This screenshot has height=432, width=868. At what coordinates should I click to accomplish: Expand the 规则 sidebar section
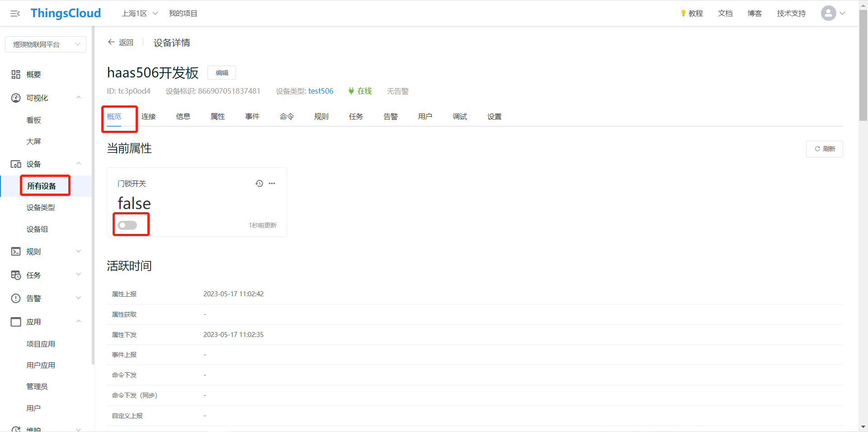[79, 252]
